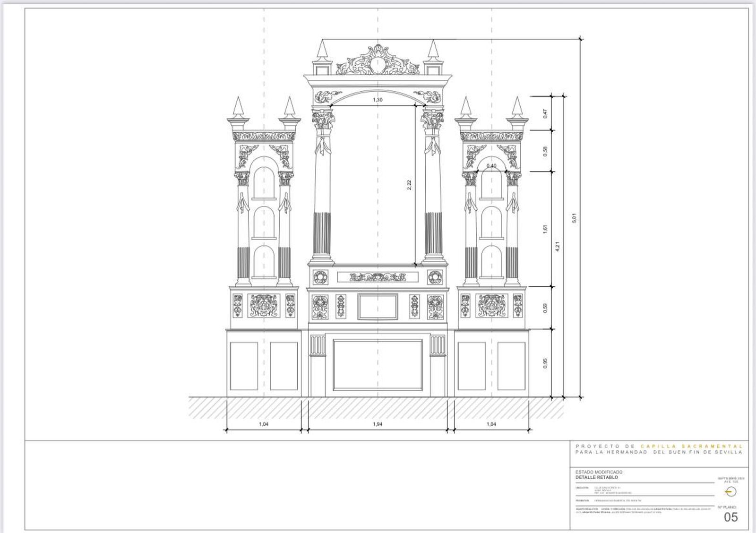Viewport: 756px width, 533px height.
Task: Select the 1,94 dimension below the base
Action: coord(378,424)
